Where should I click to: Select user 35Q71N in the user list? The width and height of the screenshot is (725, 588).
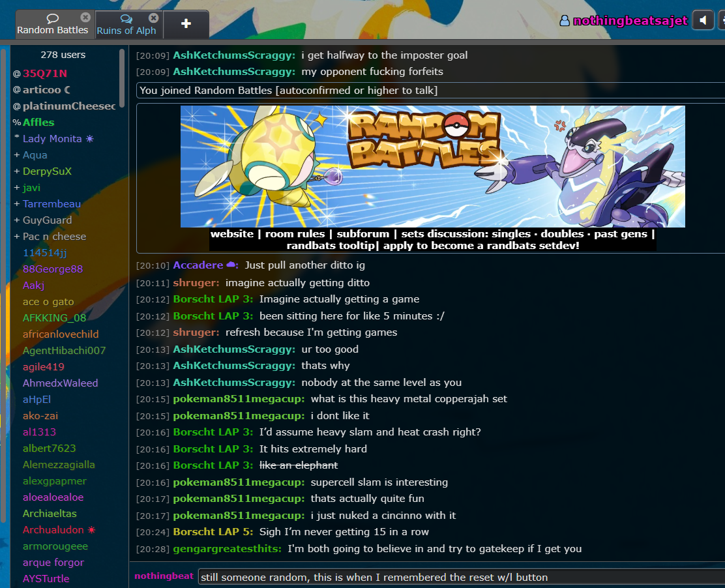[45, 74]
